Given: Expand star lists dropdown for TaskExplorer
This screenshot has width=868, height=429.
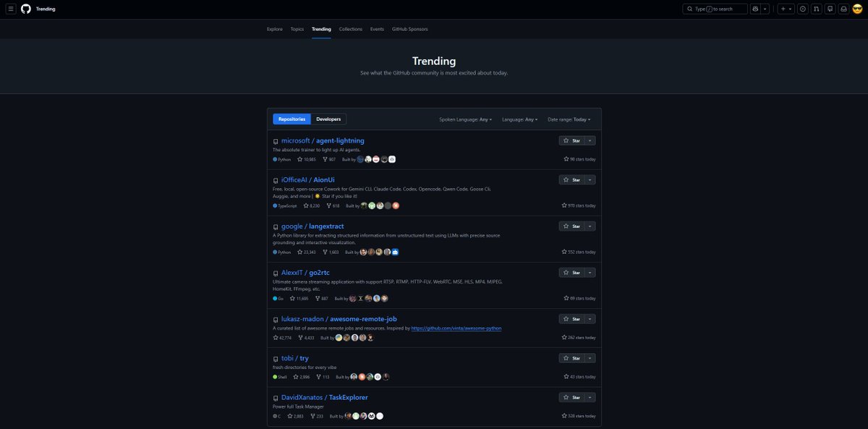Looking at the screenshot, I should click(590, 396).
